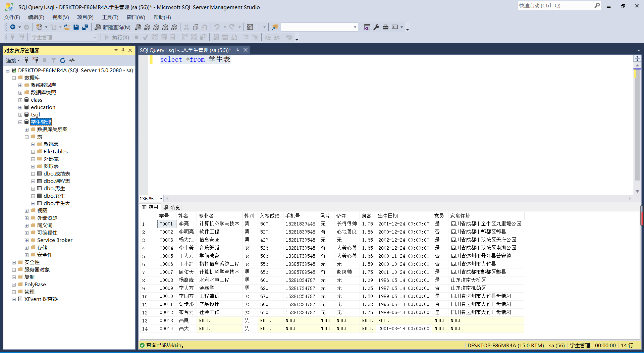Click the DAX query icon

click(174, 27)
